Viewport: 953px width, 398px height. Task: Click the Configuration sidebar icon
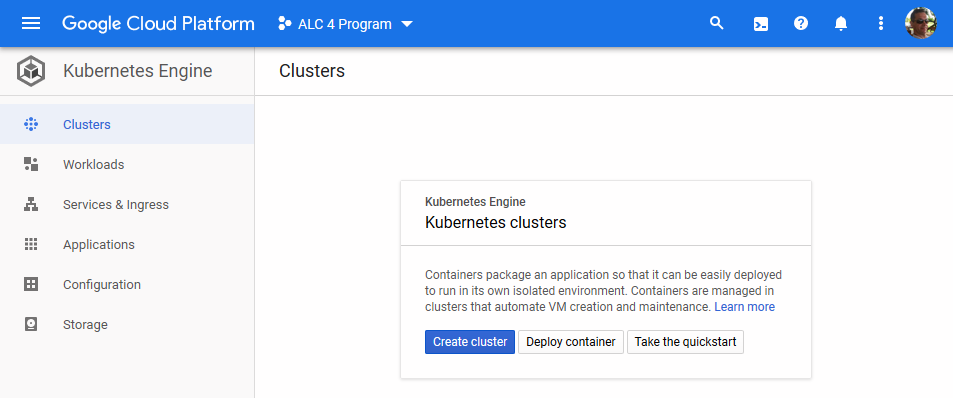pos(31,284)
